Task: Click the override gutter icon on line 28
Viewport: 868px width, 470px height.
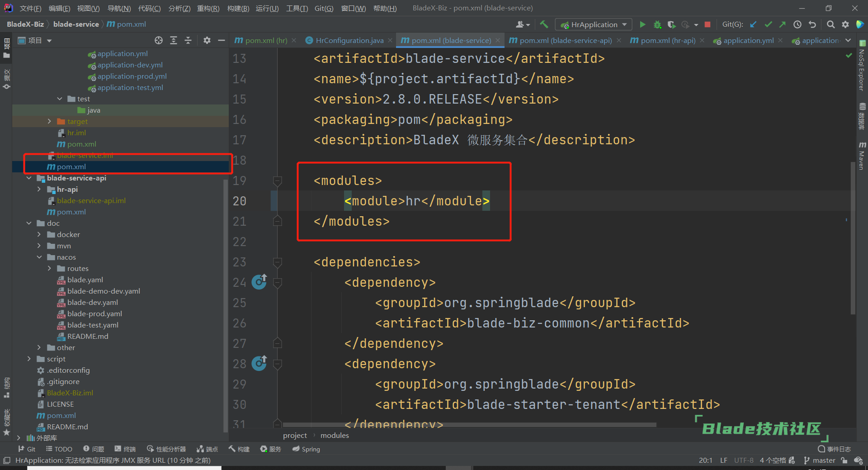Action: 259,363
